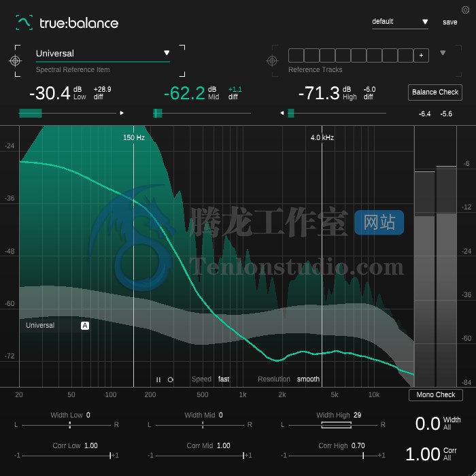This screenshot has width=476, height=476.
Task: Click the -30.4 dB Low value
Action: coord(50,93)
